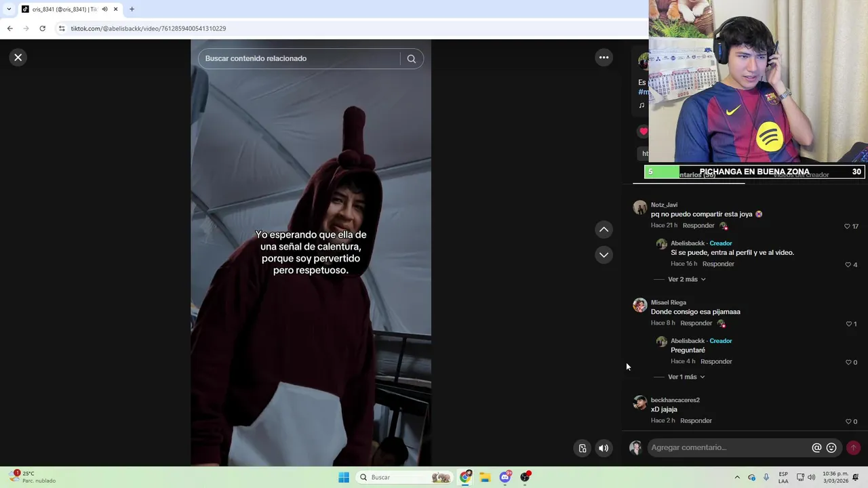This screenshot has height=488, width=868.
Task: Open Abelisbackk's profile name above 'Preguntaré'
Action: coord(688,341)
